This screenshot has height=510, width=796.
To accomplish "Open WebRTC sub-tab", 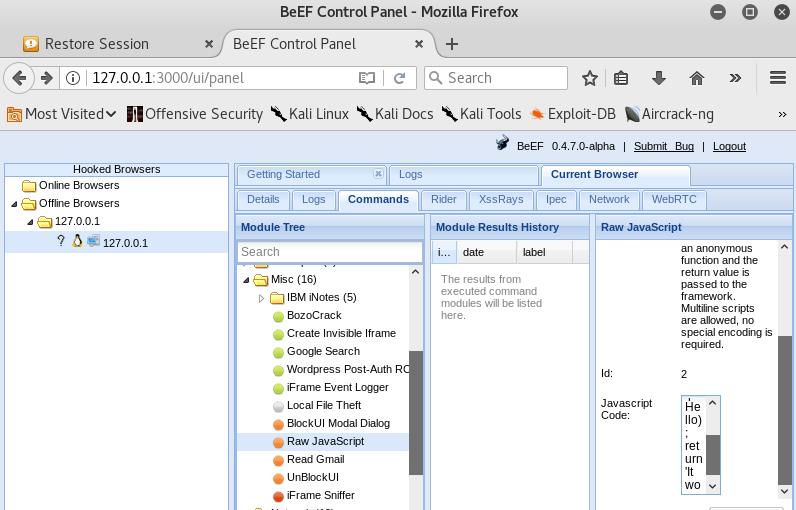I will tap(674, 199).
